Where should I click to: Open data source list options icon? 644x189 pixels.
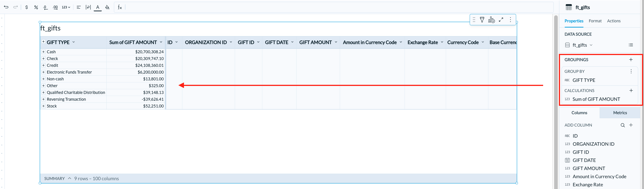click(x=631, y=45)
